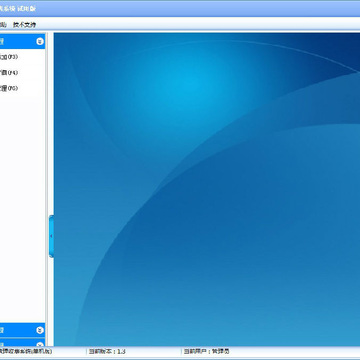Expand the lowest sidebar section chevron

(40, 344)
